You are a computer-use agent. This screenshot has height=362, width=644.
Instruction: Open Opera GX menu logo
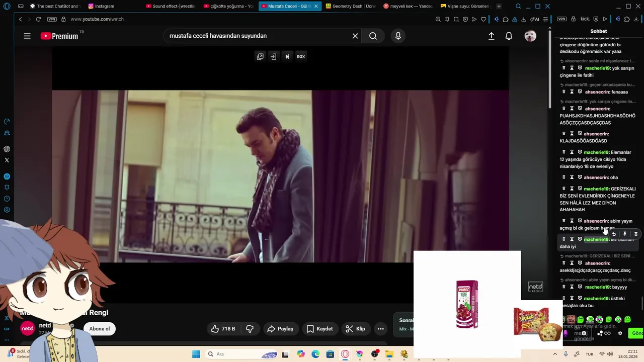tap(7, 6)
